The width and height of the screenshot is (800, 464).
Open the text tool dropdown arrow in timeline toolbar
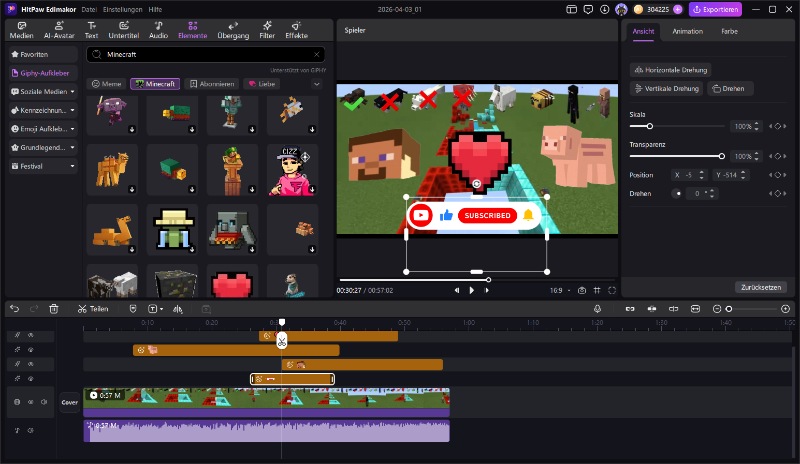161,309
